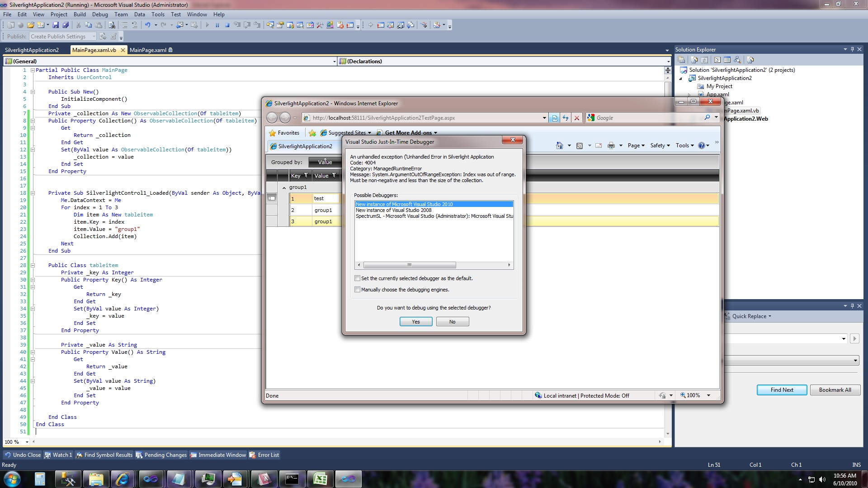Click the Pause (Break All) debug icon
The image size is (868, 488).
coord(217,25)
